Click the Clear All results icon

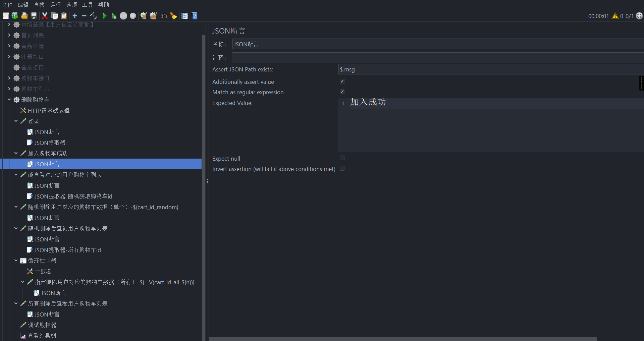(x=153, y=16)
